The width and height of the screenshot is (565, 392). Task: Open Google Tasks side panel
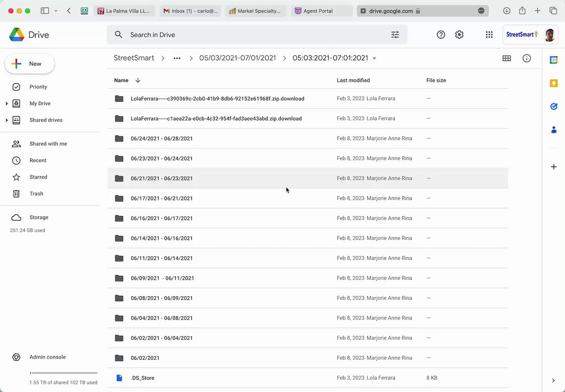pyautogui.click(x=554, y=106)
